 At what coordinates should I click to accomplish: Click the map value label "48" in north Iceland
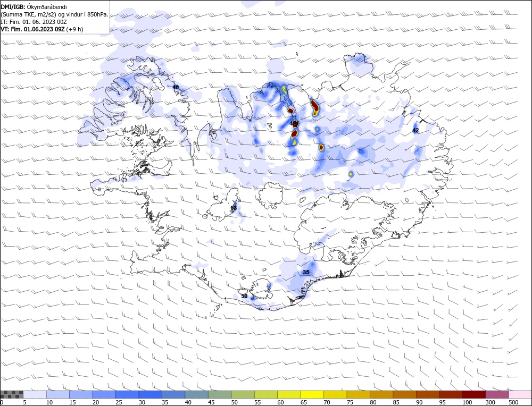(294, 123)
